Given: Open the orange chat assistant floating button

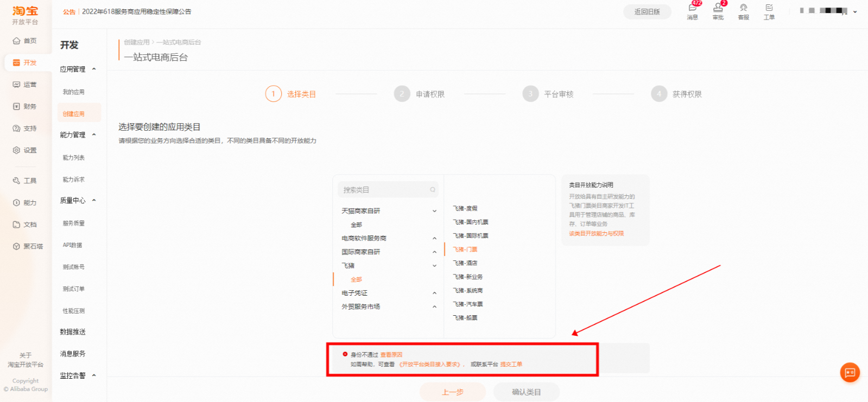Looking at the screenshot, I should 850,372.
